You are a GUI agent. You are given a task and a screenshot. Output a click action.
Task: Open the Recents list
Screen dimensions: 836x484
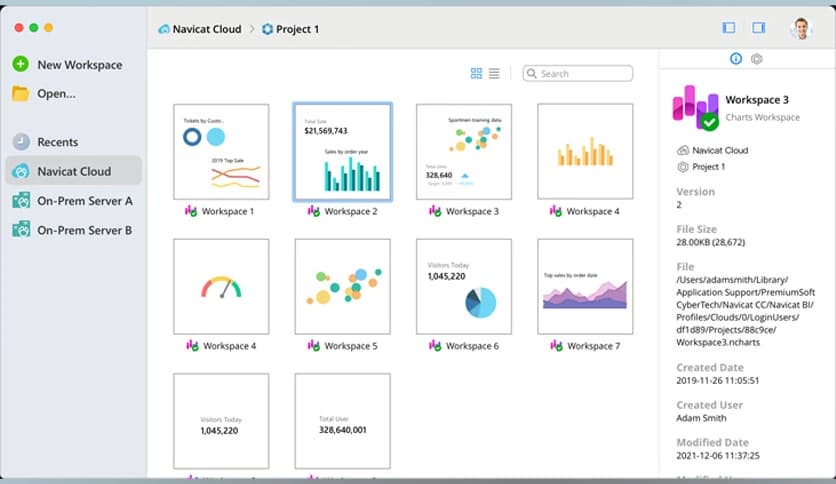click(57, 142)
